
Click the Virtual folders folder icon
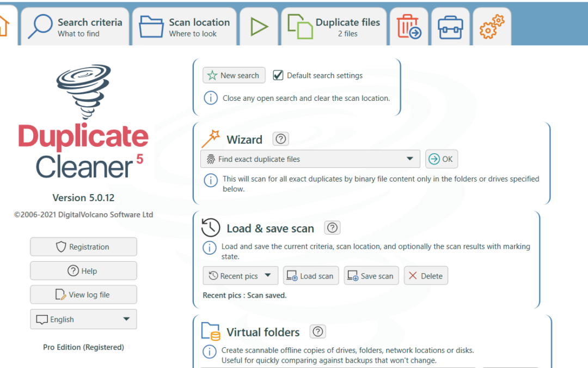[211, 331]
